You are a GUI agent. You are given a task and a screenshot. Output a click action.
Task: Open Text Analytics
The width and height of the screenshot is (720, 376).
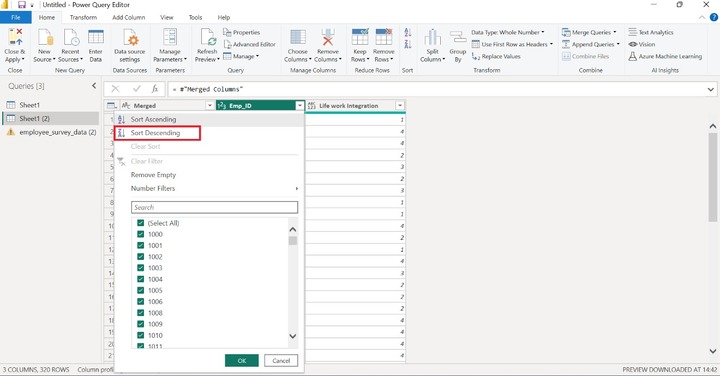coord(651,32)
